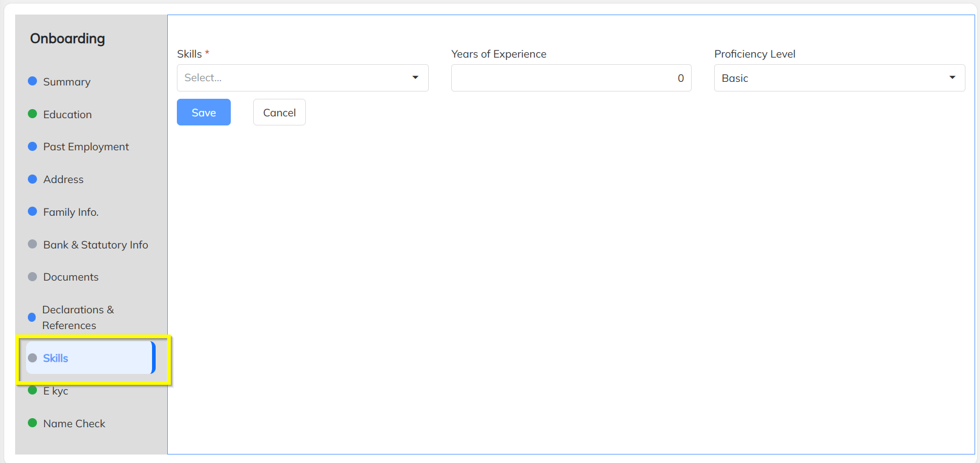Click the blue dot beside Family Info.
980x463 pixels.
point(33,212)
